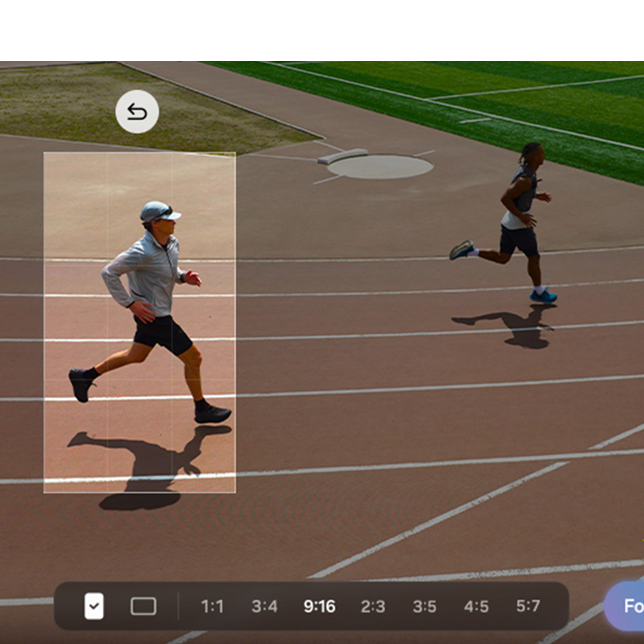644x644 pixels.
Task: Select landscape orientation icon
Action: (x=144, y=606)
